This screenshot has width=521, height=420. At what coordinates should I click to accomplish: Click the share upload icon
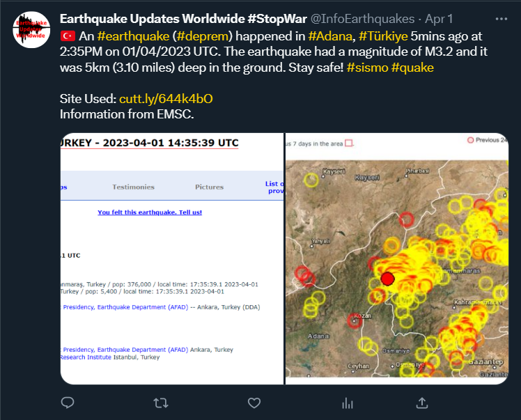pyautogui.click(x=421, y=403)
